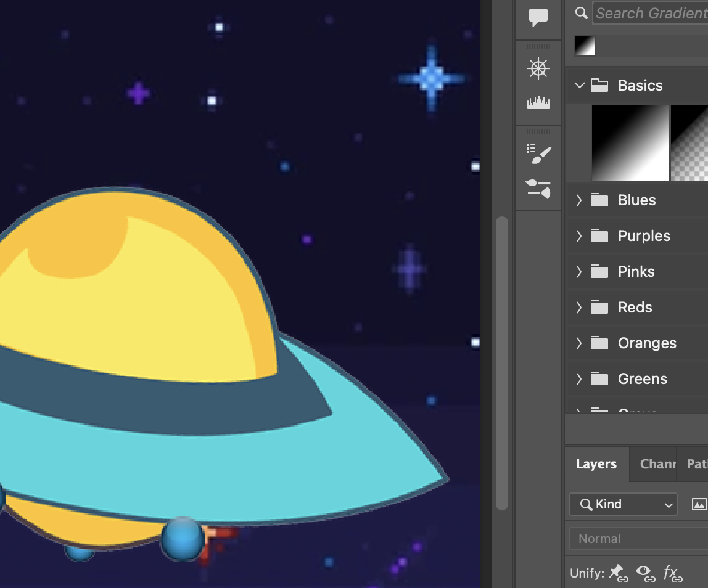This screenshot has width=708, height=588.
Task: Open the Kind filter dropdown
Action: tap(623, 504)
